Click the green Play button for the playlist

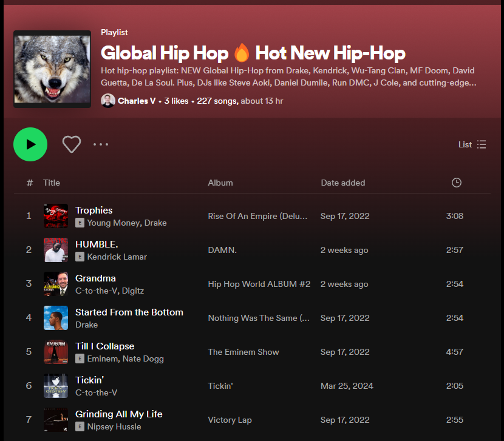click(x=30, y=144)
